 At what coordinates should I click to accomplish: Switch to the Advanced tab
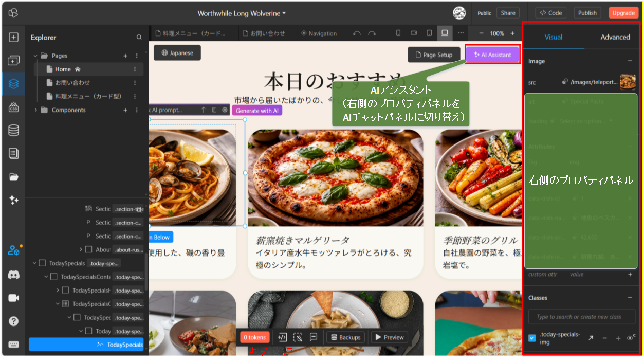615,37
